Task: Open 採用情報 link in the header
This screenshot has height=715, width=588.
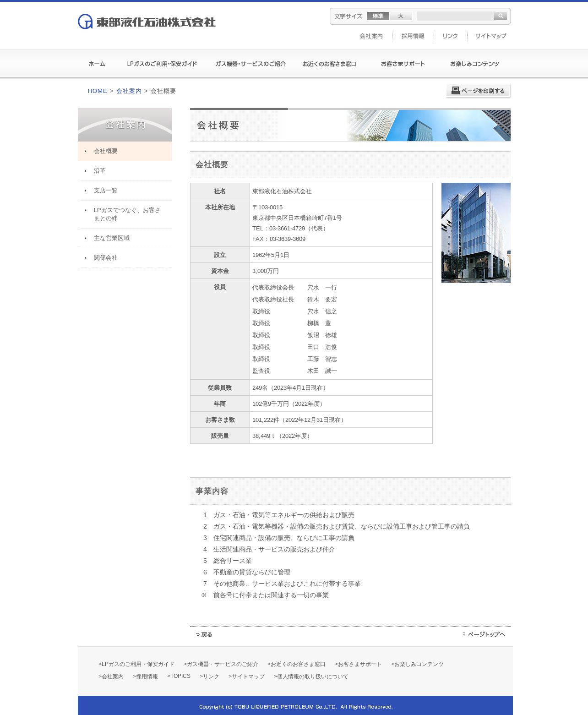Action: (413, 36)
